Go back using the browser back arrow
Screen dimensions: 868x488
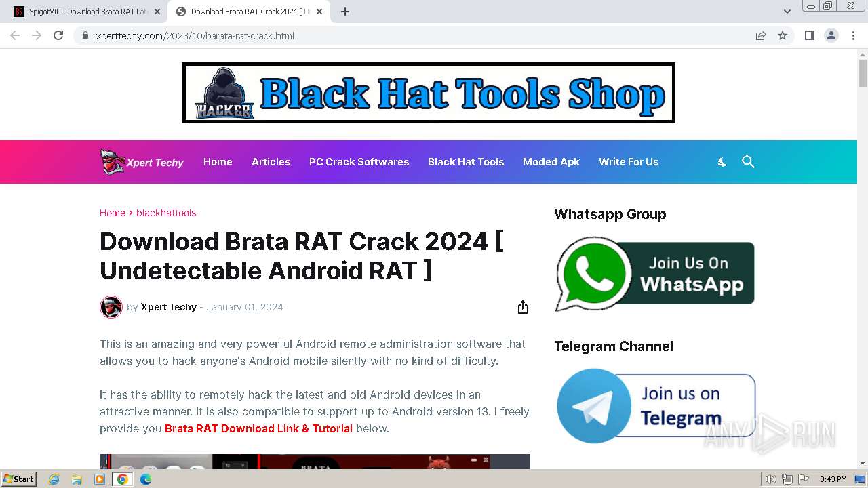(x=15, y=35)
